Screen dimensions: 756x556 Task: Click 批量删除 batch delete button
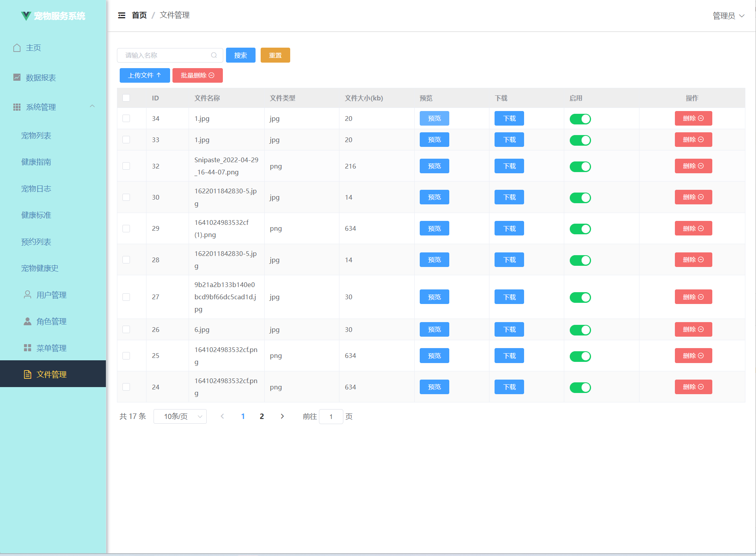[x=197, y=76]
